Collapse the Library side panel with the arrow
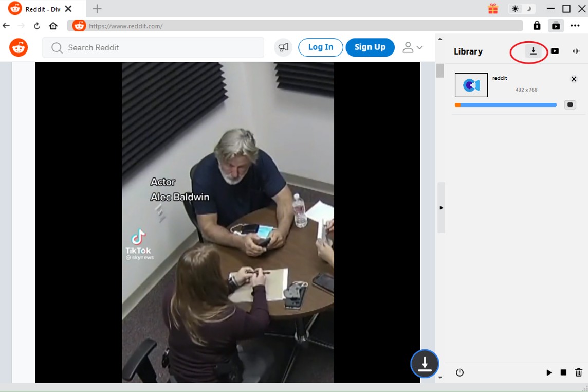Screen dimensions: 588x392 (441, 208)
